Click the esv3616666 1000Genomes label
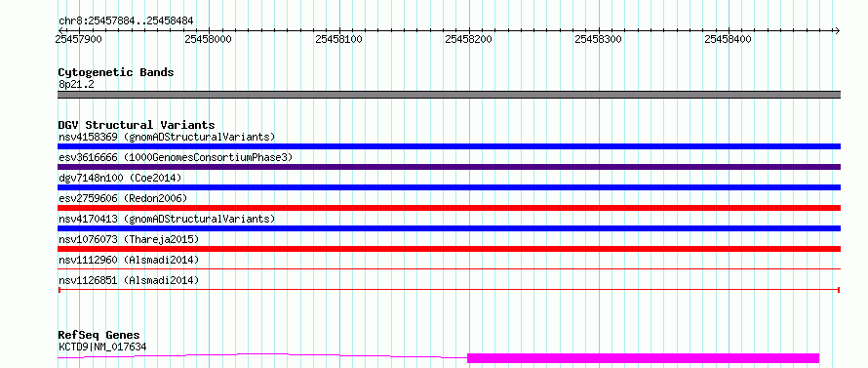The width and height of the screenshot is (868, 368). [x=176, y=157]
